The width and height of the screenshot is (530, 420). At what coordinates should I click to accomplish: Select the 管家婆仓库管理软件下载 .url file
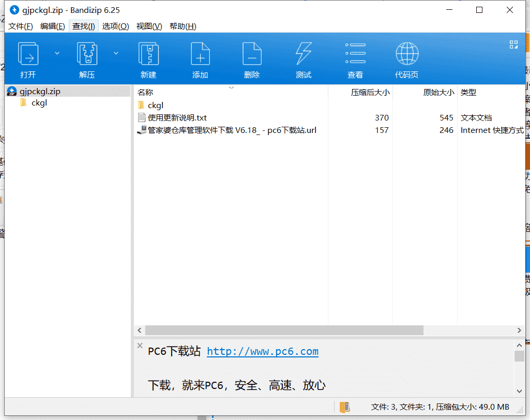click(232, 130)
